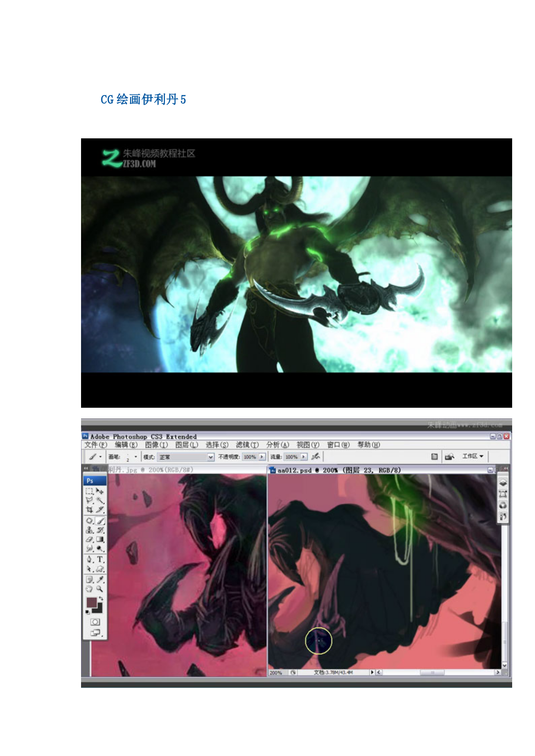Select the Healing/Patch tool
This screenshot has height=756, width=535.
point(89,521)
